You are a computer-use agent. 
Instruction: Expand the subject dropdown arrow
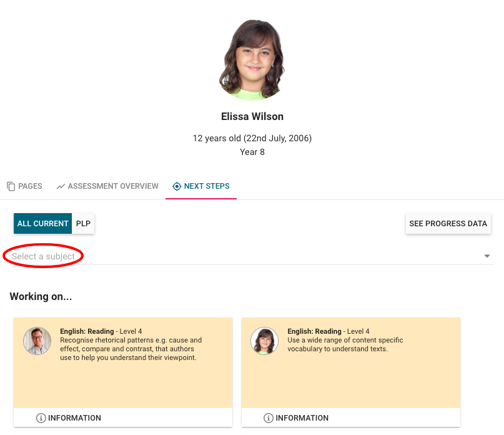(x=487, y=256)
